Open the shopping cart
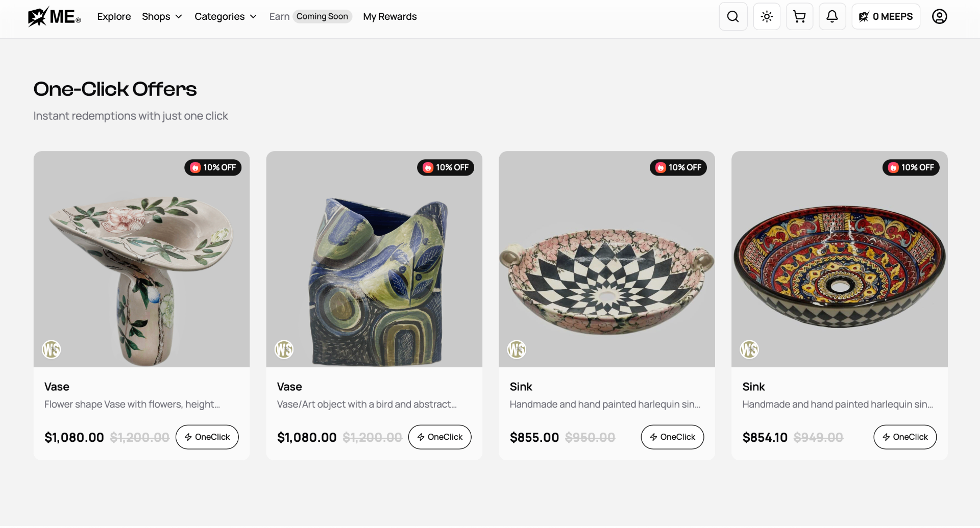The height and width of the screenshot is (528, 980). (x=799, y=16)
